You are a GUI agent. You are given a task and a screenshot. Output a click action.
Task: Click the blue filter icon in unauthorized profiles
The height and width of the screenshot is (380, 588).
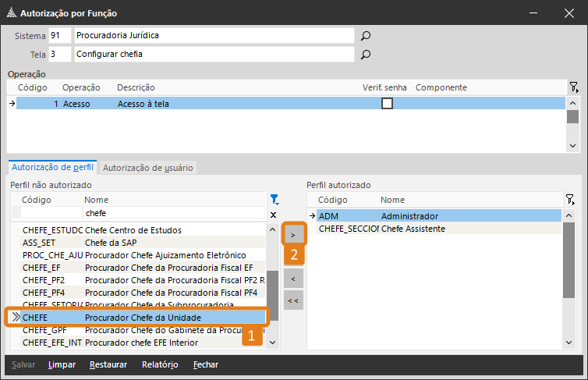pyautogui.click(x=274, y=200)
